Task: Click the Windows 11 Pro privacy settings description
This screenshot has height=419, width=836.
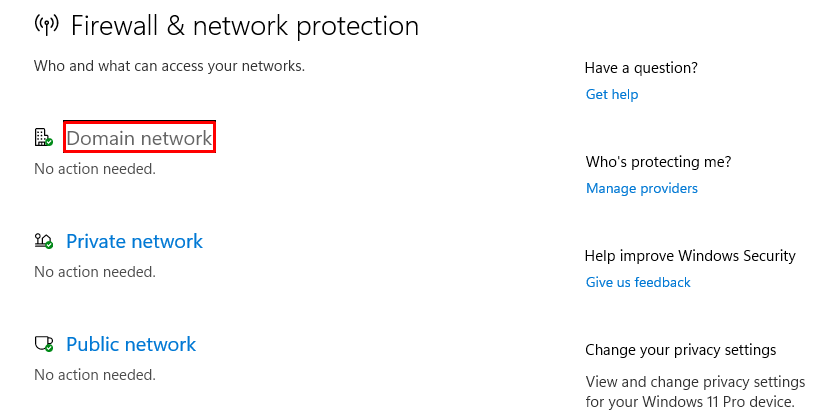Action: click(694, 392)
